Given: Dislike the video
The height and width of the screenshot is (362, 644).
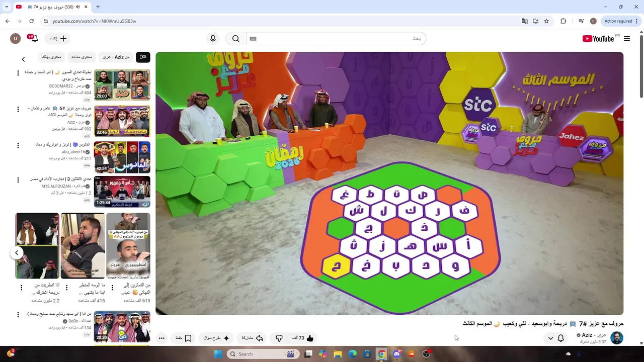Looking at the screenshot, I should pos(279,338).
